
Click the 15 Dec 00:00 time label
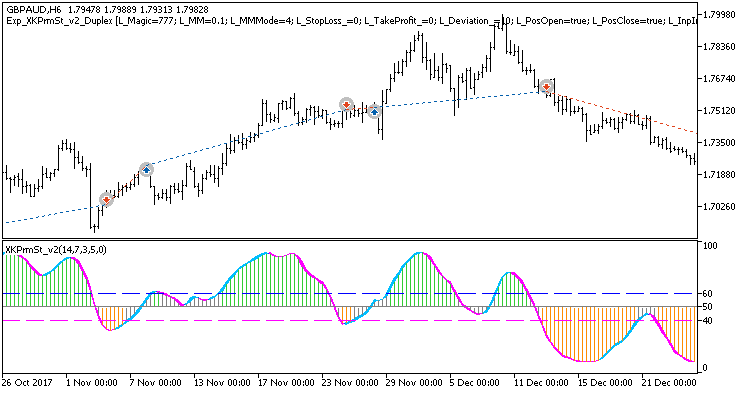pyautogui.click(x=605, y=383)
